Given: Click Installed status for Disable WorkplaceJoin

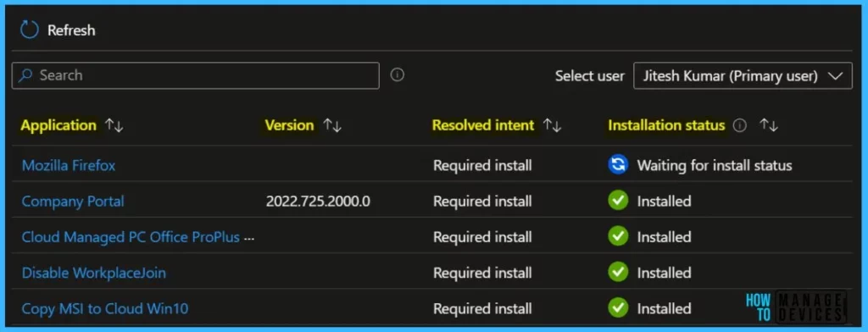Looking at the screenshot, I should [665, 273].
